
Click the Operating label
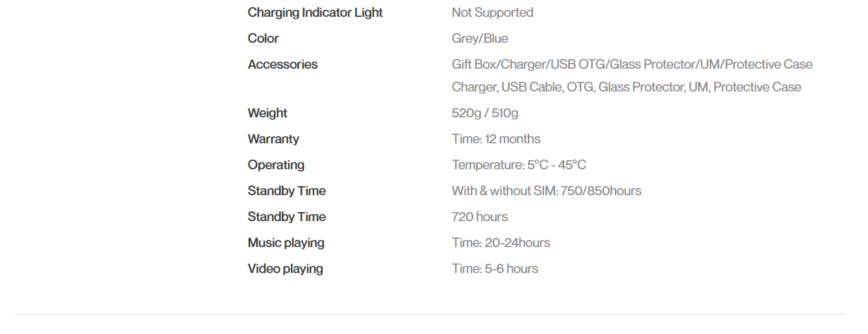(276, 165)
